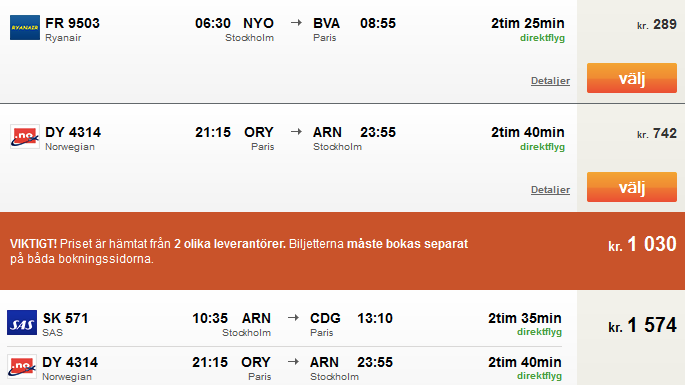Click the kr. 1 030 total price
Screen dimensions: 685x385
[642, 244]
